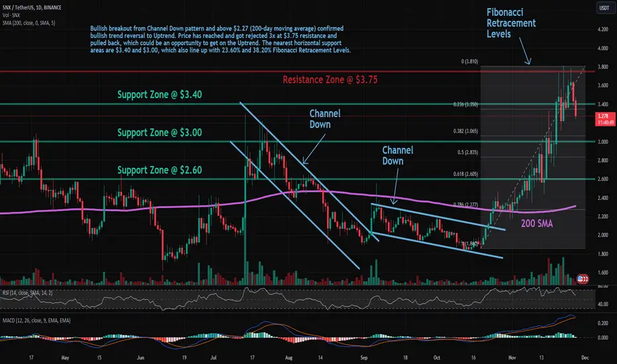Click the SNX / TetherUS symbol title
The height and width of the screenshot is (364, 617).
pyautogui.click(x=32, y=7)
